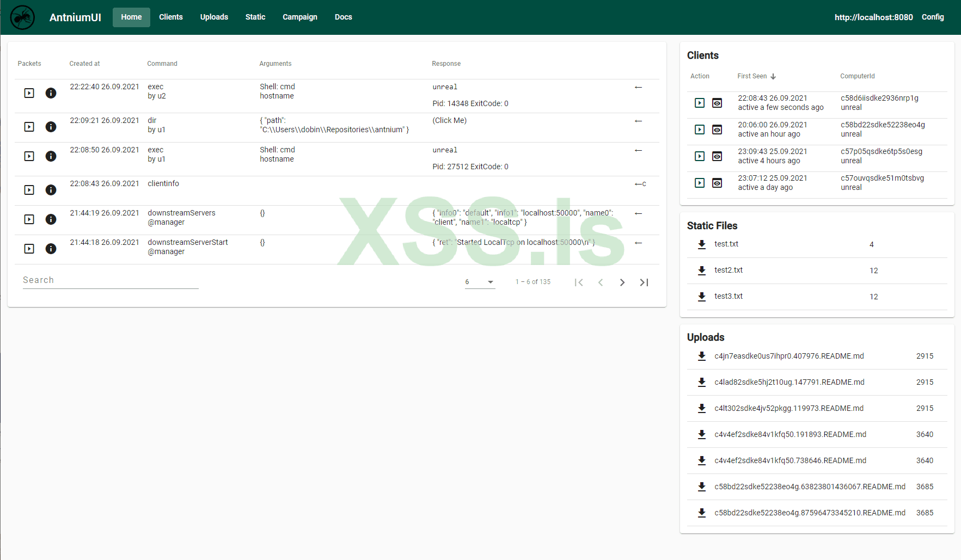Jump to last page of packets
The image size is (961, 560).
644,282
